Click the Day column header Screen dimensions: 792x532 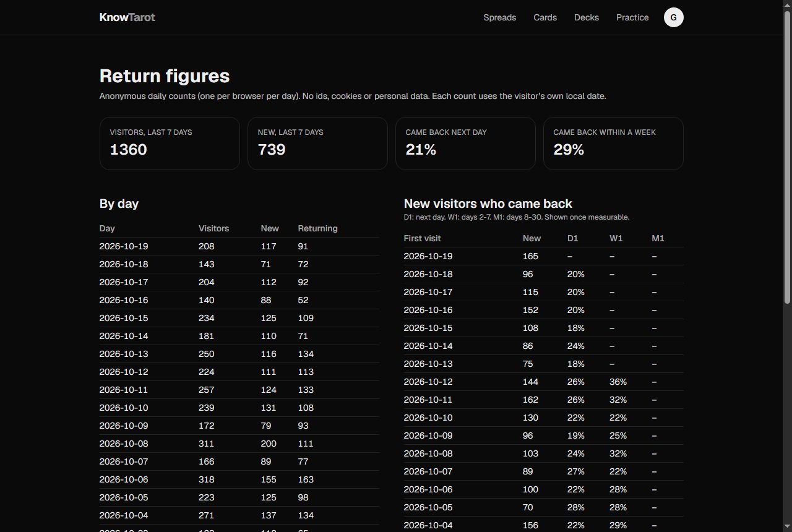107,228
